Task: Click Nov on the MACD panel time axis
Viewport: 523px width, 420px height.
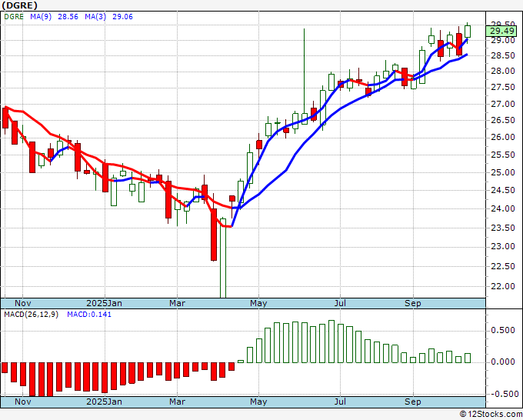Action: coord(22,402)
